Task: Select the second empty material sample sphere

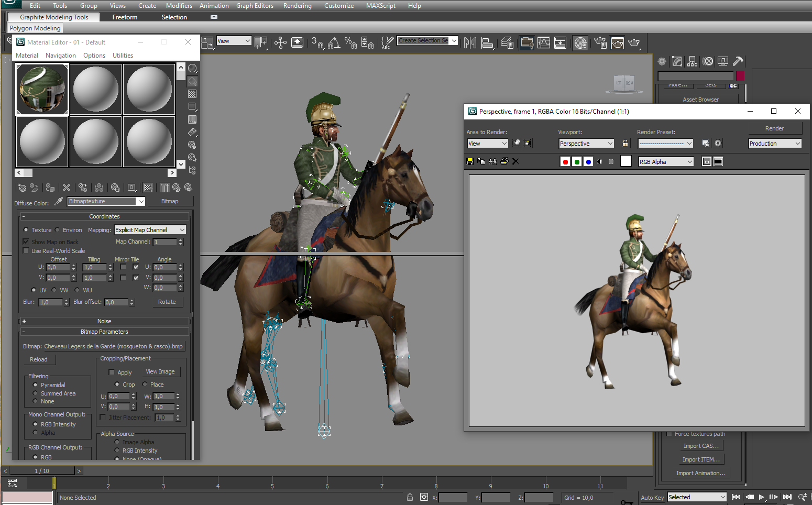Action: click(149, 89)
